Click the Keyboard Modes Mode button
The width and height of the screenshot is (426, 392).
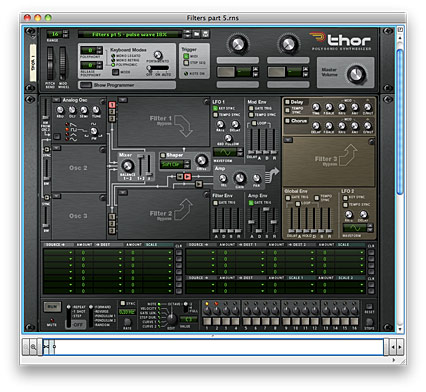115,72
